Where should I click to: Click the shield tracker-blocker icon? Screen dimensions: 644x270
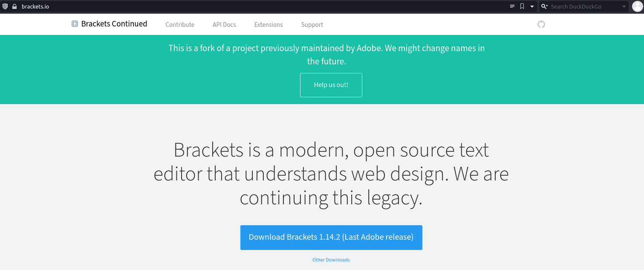(x=5, y=6)
